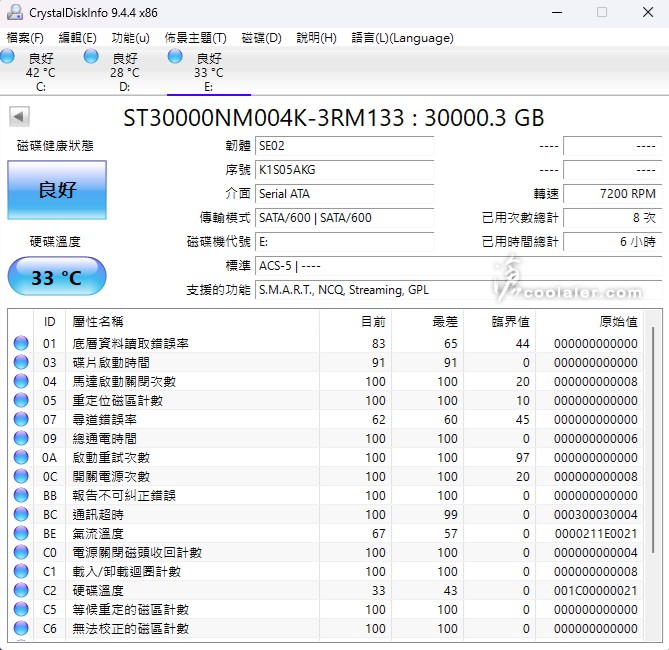Click status orb for attribute 04 row
669x650 pixels.
(x=21, y=381)
